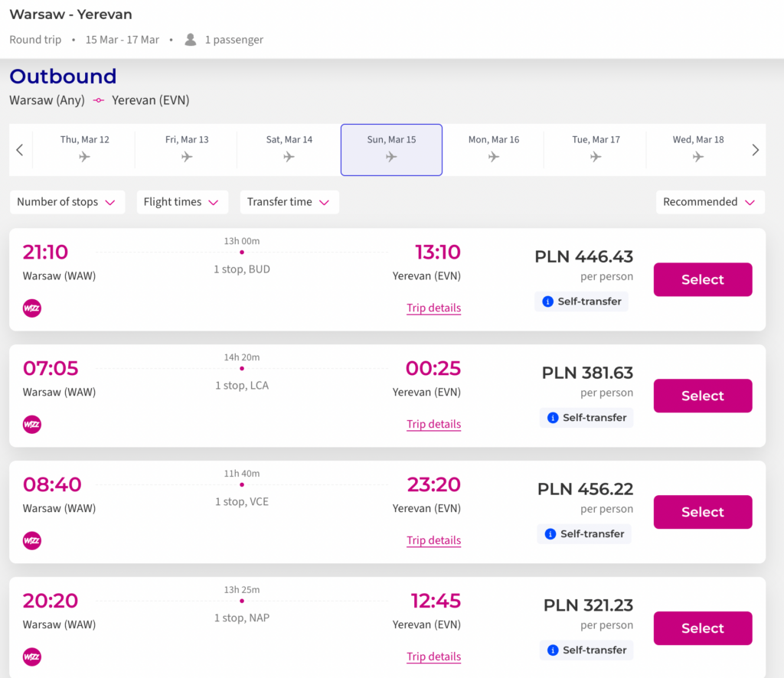This screenshot has height=678, width=784.
Task: Open the Transfer time filter
Action: pyautogui.click(x=289, y=202)
